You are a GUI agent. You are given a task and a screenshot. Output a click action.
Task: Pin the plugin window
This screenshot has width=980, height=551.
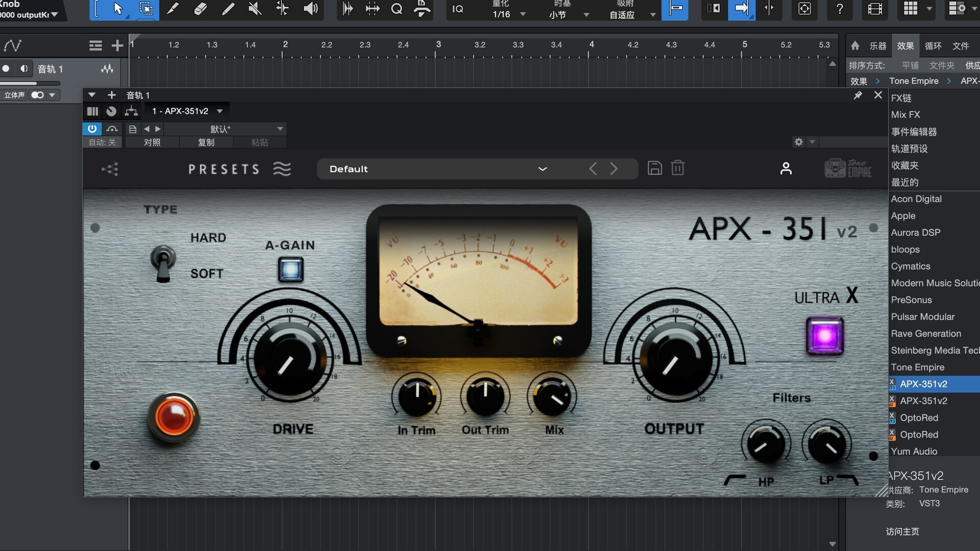[x=857, y=95]
